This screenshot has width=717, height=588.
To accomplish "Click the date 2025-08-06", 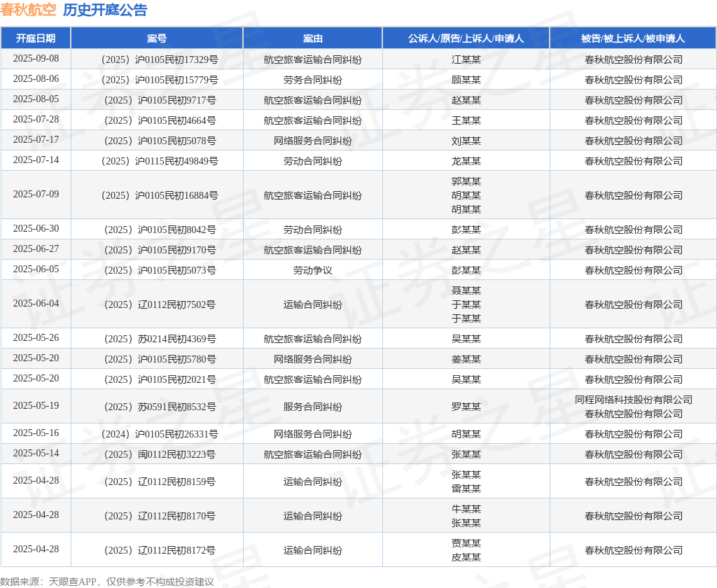I will coord(36,78).
